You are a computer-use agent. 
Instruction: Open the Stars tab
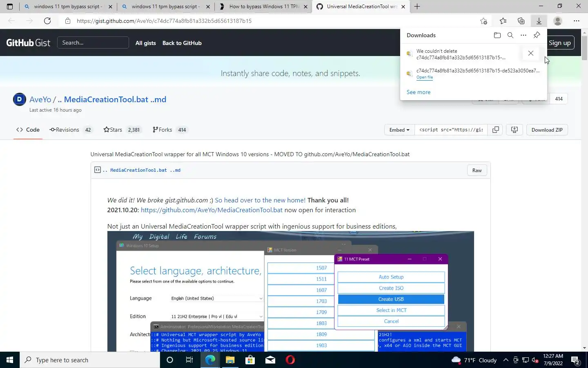[122, 130]
